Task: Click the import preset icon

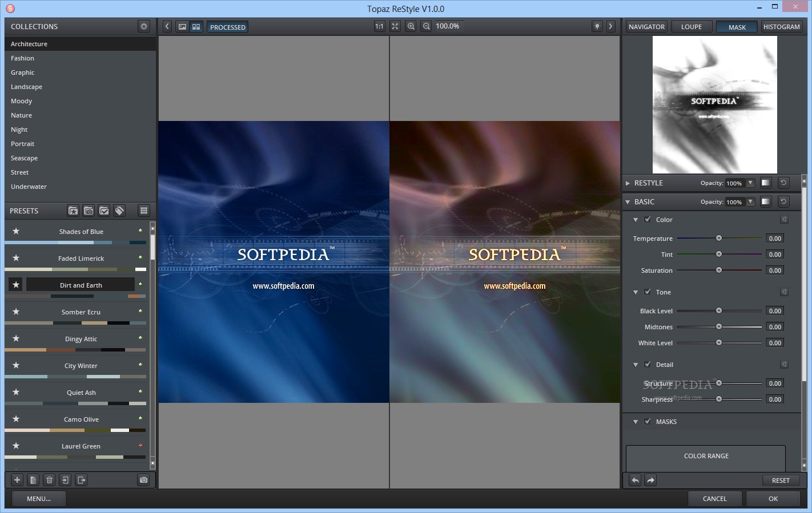Action: (x=65, y=480)
